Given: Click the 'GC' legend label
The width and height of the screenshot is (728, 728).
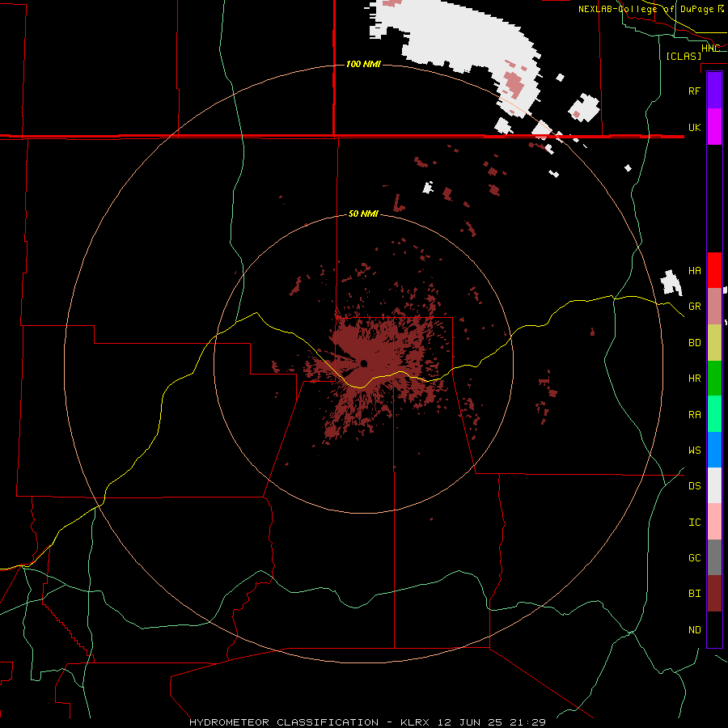Looking at the screenshot, I should (694, 558).
